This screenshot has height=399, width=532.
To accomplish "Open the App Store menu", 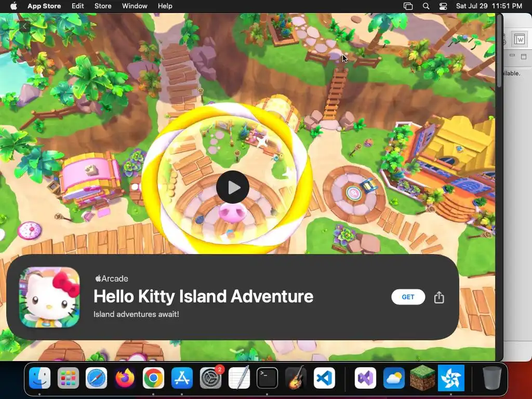I will point(44,6).
